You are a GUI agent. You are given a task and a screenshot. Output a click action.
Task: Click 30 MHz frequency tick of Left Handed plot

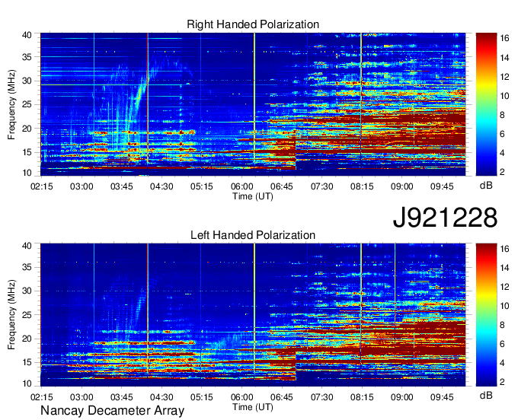pyautogui.click(x=27, y=291)
